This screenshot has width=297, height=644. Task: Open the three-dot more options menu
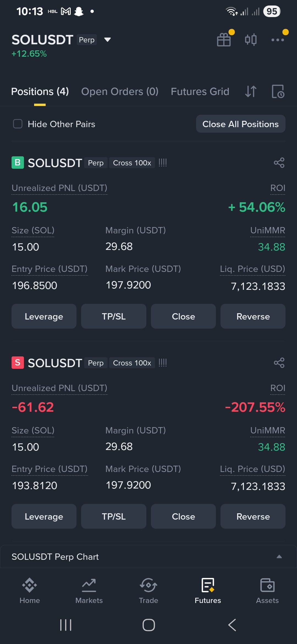coord(277,40)
